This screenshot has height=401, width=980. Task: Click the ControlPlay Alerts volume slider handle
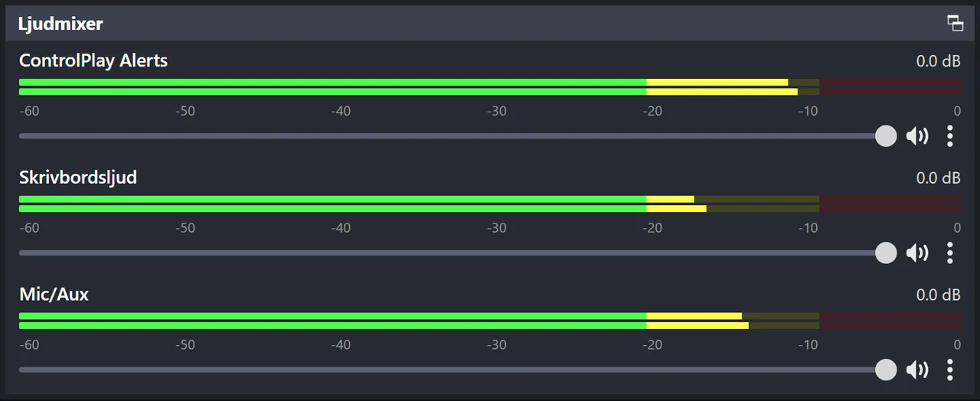886,136
